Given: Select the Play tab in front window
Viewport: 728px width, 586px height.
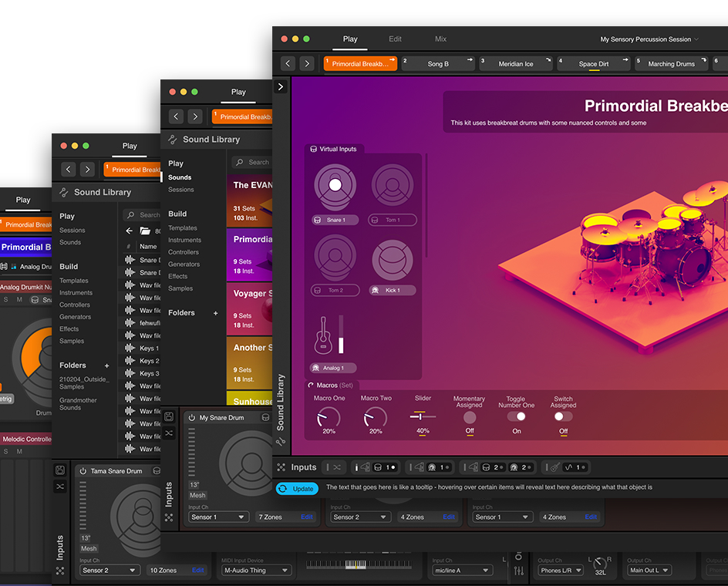Looking at the screenshot, I should pos(350,39).
